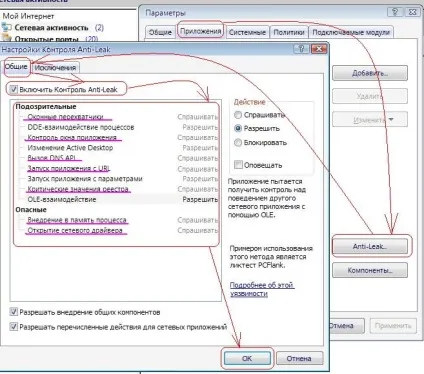
Task: Select the Разрешить radio button
Action: click(238, 128)
